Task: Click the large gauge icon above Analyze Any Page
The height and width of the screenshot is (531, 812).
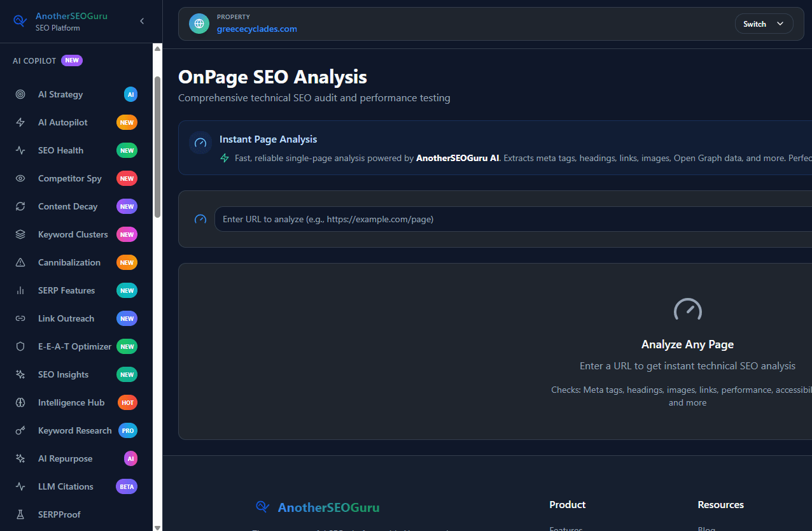Action: point(687,310)
